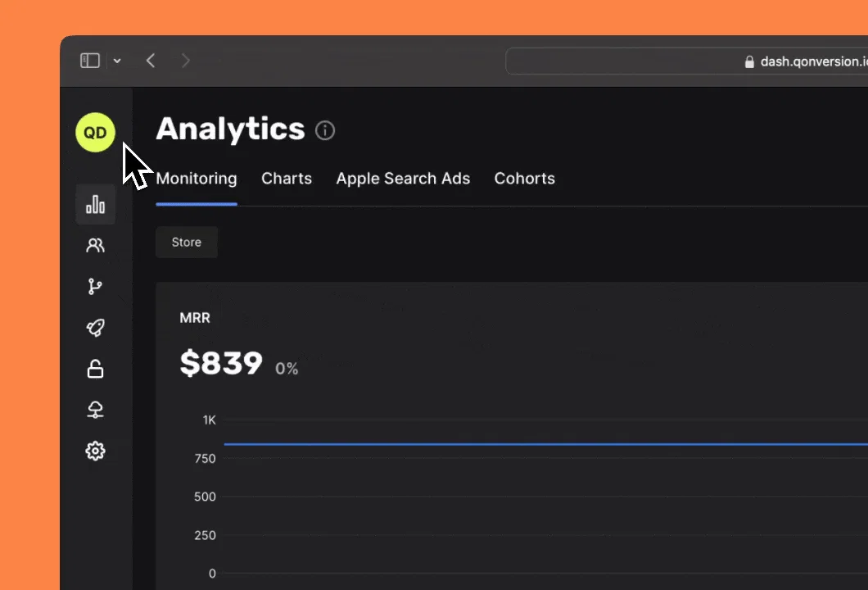Switch to the Charts tab
Screen dimensions: 868x590
(287, 179)
